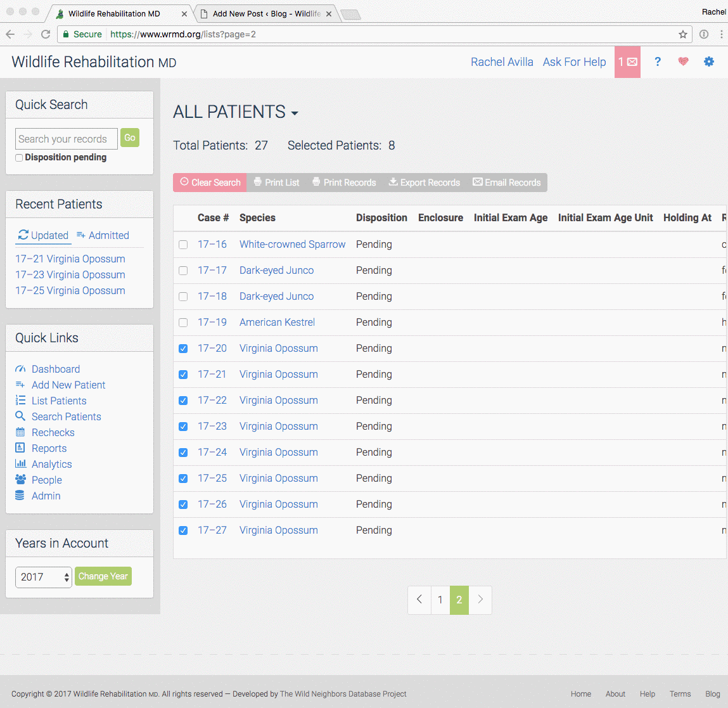Select the checkbox for case 17-19

[x=183, y=323]
